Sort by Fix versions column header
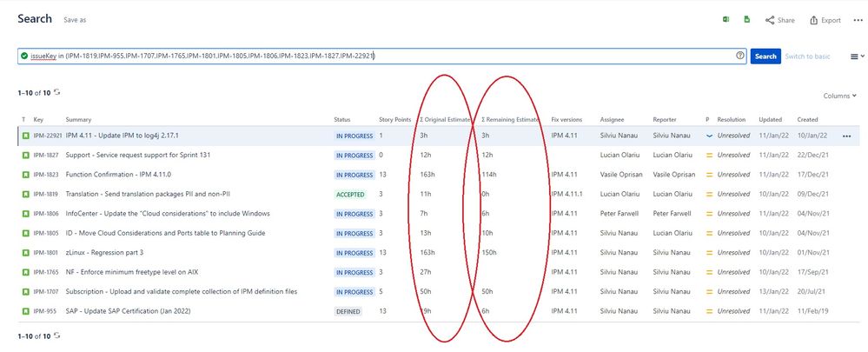868x352 pixels. pos(567,120)
